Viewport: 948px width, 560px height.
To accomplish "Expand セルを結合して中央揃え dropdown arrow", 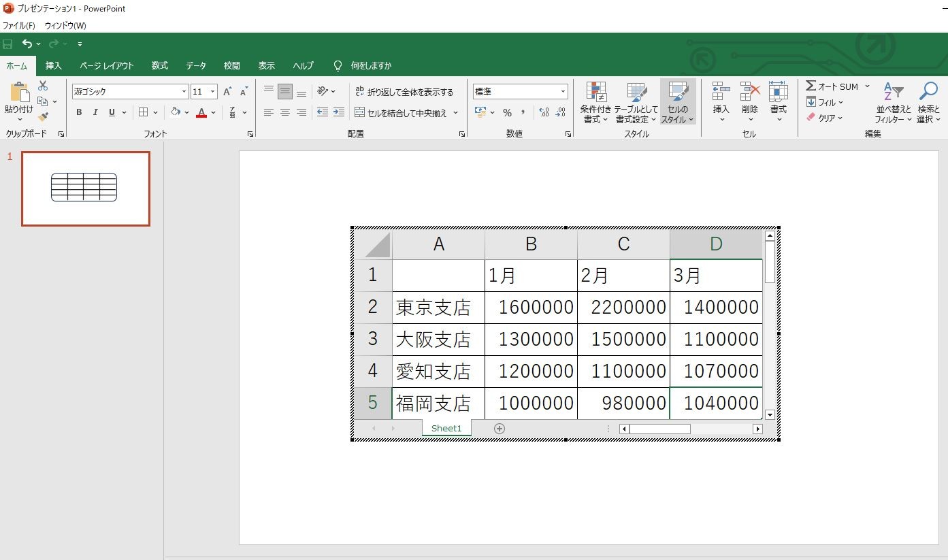I will point(455,113).
